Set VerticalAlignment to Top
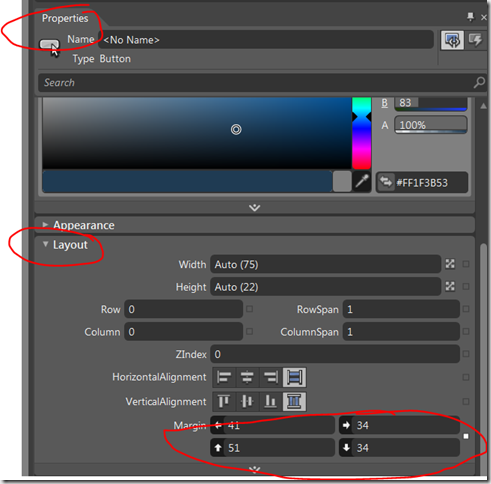The height and width of the screenshot is (484, 491). coord(224,402)
